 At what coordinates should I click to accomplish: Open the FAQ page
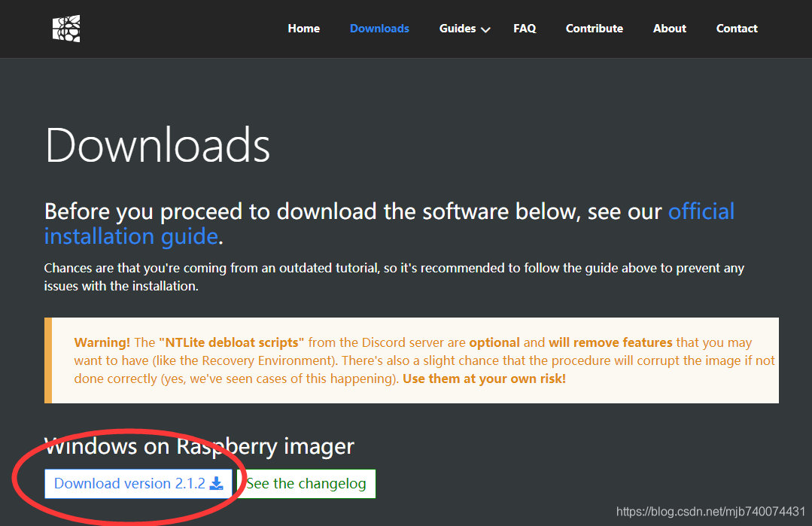pos(525,29)
